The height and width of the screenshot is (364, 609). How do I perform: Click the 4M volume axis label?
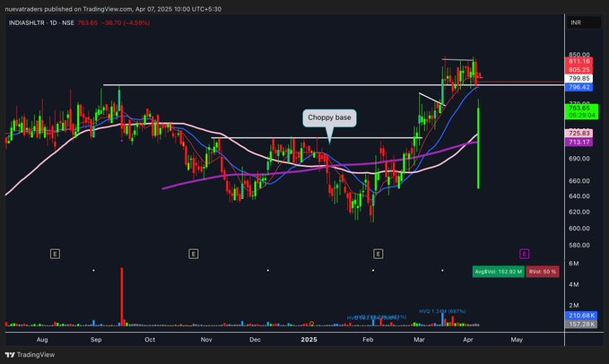tap(574, 284)
